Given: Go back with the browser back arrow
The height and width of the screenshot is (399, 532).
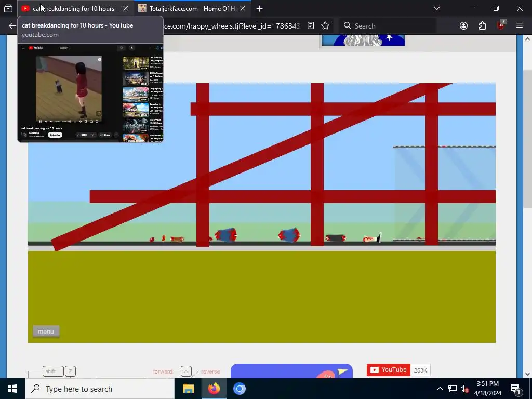Looking at the screenshot, I should (x=12, y=26).
